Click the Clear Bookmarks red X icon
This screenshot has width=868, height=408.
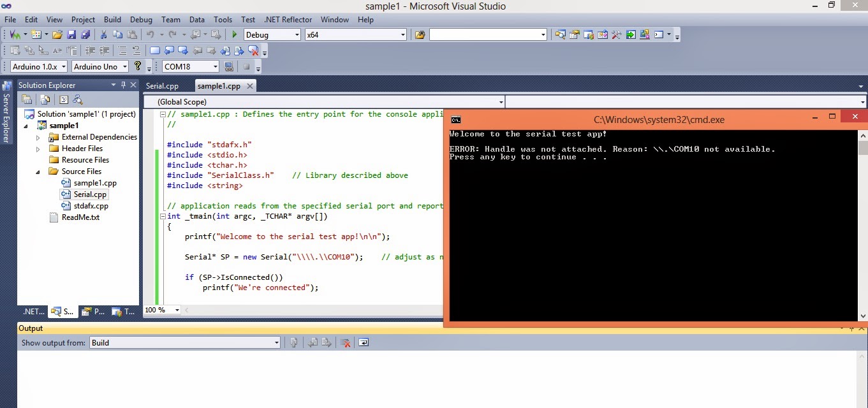click(x=253, y=50)
